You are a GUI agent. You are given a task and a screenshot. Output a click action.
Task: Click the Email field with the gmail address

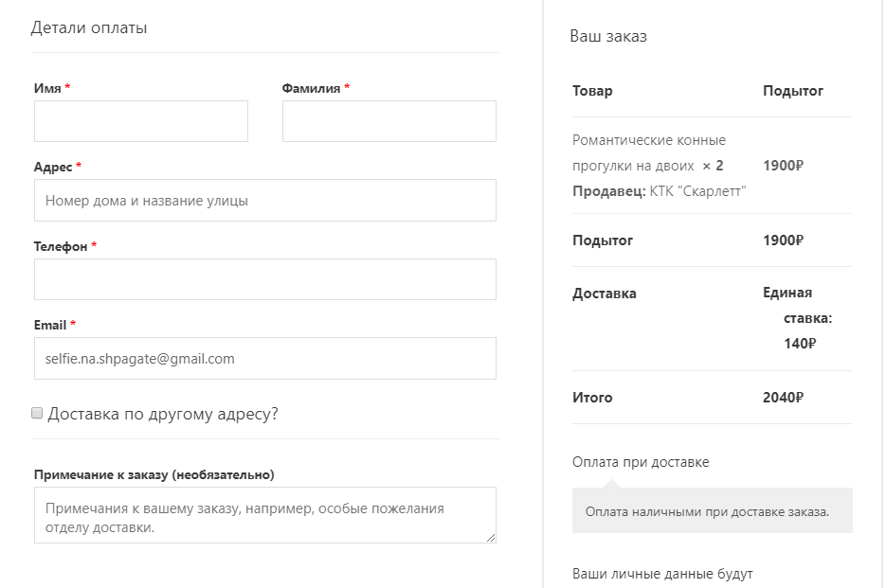tap(265, 359)
